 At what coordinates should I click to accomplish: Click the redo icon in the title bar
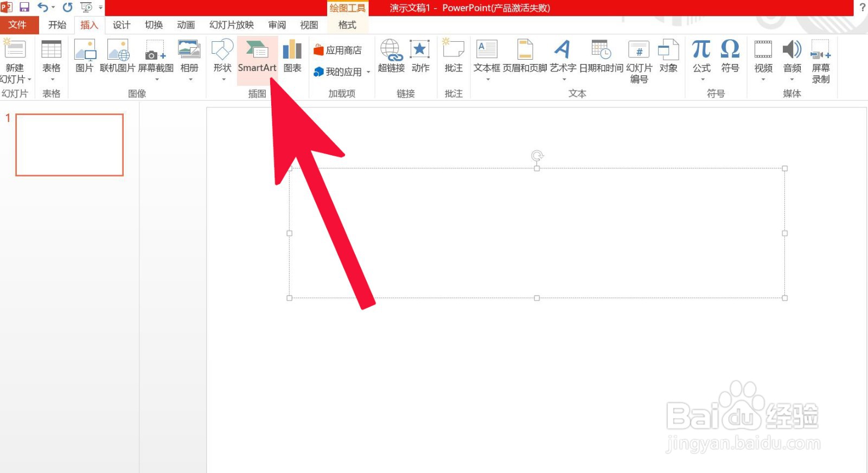pos(67,7)
